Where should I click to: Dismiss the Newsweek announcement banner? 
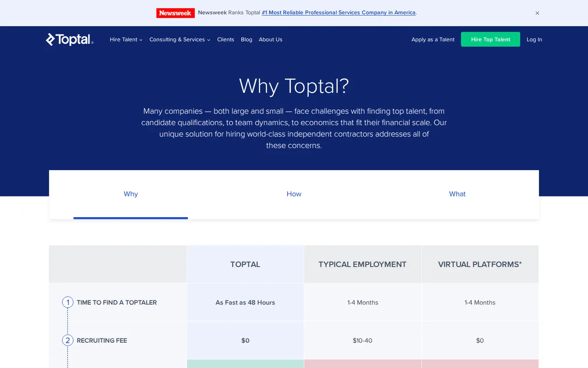click(x=537, y=13)
